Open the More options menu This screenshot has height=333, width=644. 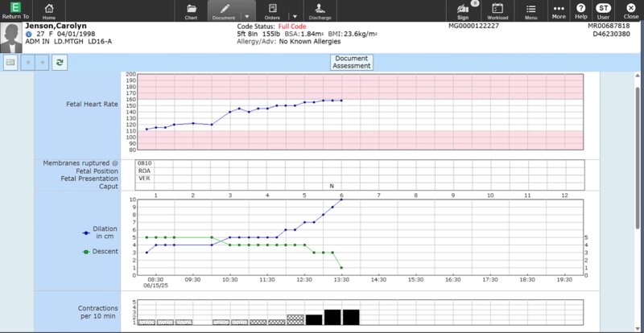559,10
